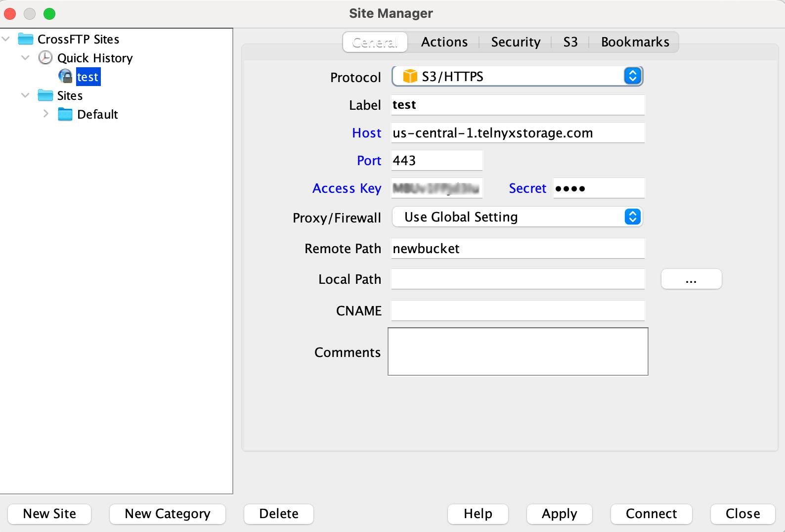The width and height of the screenshot is (785, 532).
Task: Collapse the CrossFTP Sites tree root
Action: [x=6, y=39]
